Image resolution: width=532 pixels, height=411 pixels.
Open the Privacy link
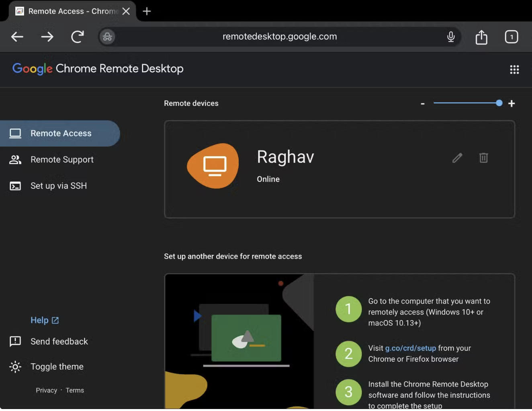pyautogui.click(x=47, y=390)
